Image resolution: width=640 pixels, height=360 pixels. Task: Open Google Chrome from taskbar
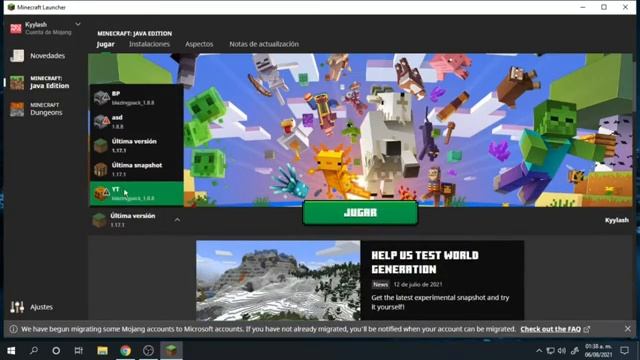[x=125, y=350]
